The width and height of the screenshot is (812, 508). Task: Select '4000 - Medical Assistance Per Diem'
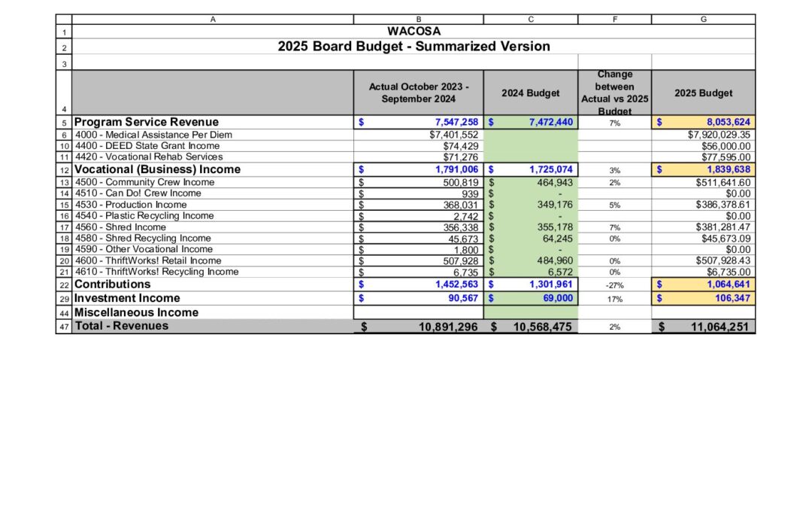click(153, 135)
